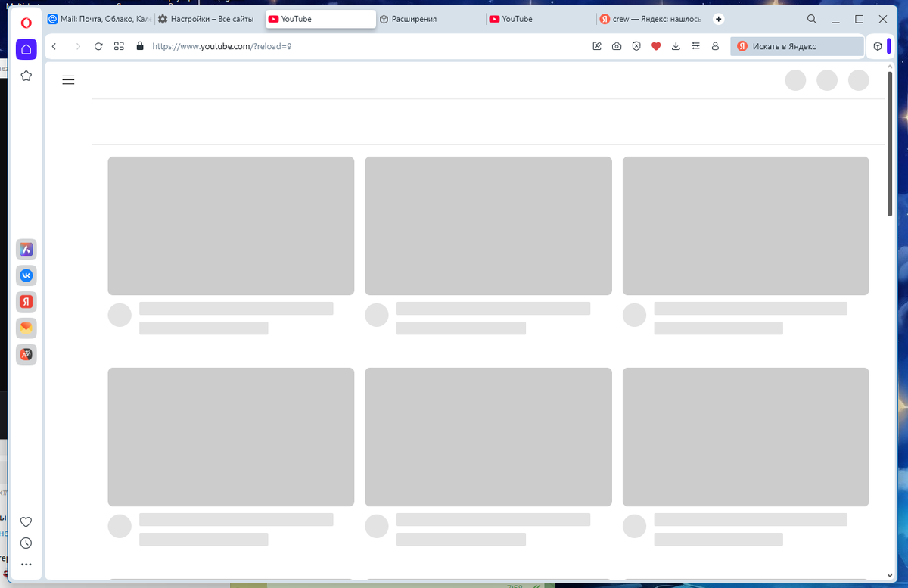
Task: Toggle the bookmarks star in the sidebar
Action: [x=26, y=76]
